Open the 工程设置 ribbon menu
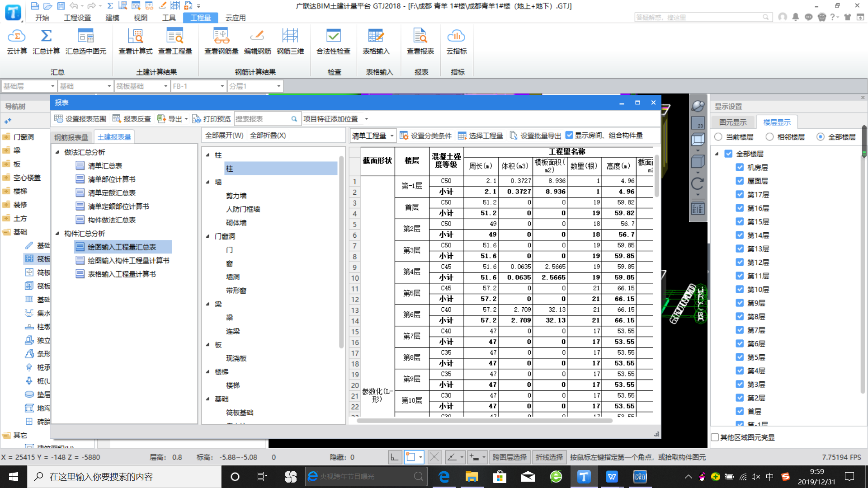Image resolution: width=868 pixels, height=488 pixels. (77, 18)
